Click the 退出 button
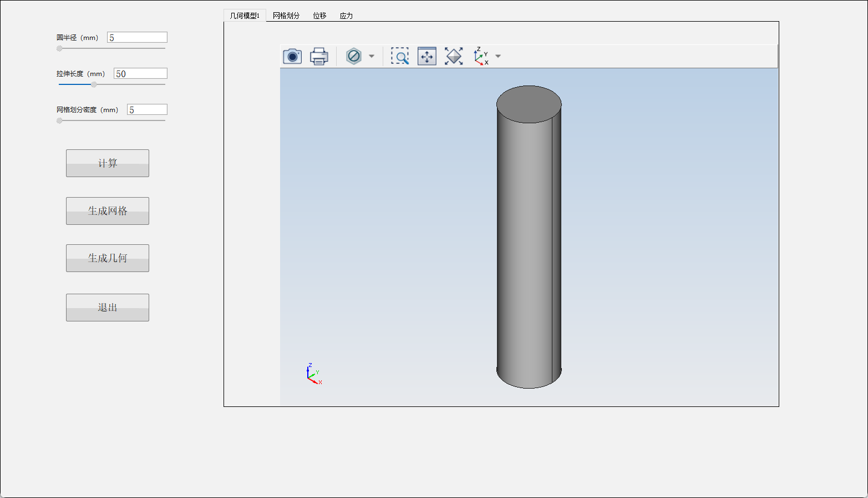 click(x=108, y=308)
